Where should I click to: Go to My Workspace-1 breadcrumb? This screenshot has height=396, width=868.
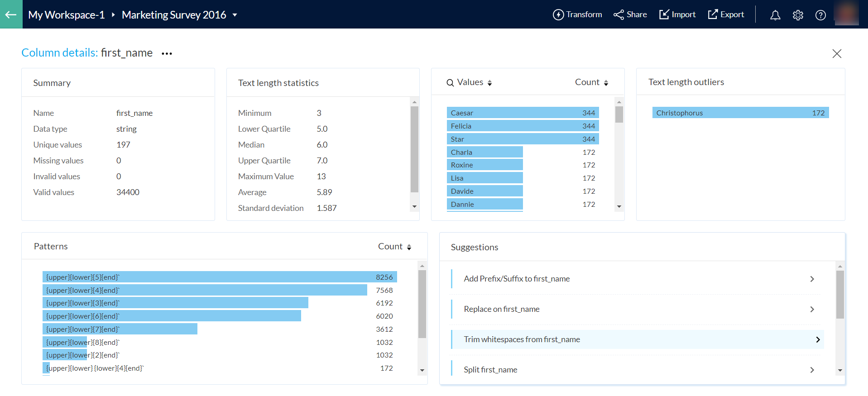click(x=66, y=15)
